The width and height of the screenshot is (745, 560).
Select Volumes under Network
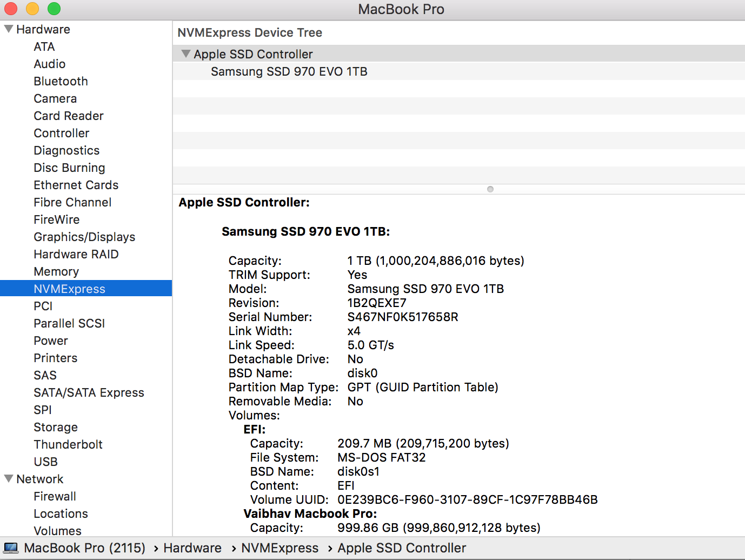point(57,531)
